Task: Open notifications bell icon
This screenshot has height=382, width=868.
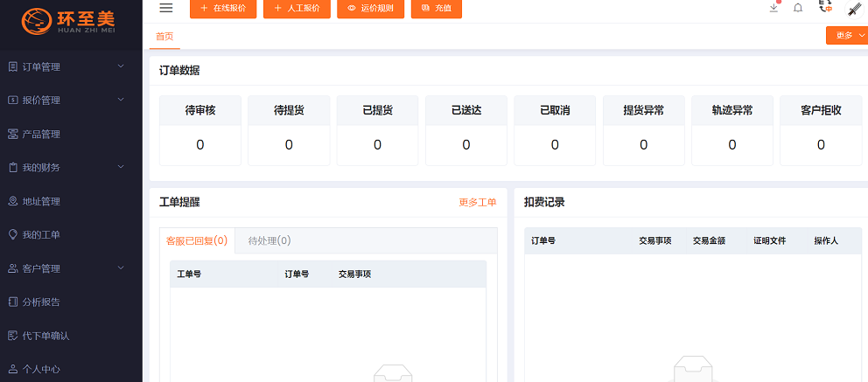Action: (x=798, y=8)
